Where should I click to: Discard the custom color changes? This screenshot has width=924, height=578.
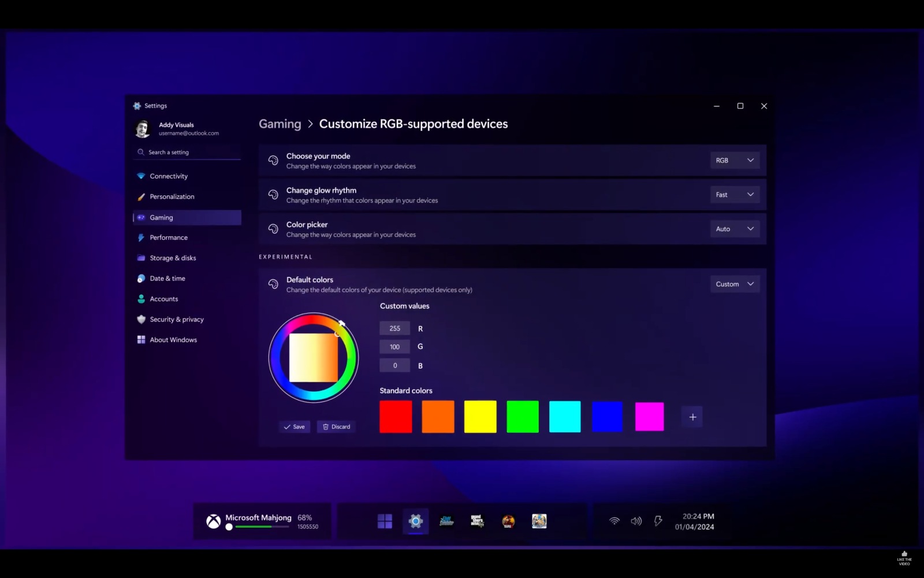click(x=336, y=427)
